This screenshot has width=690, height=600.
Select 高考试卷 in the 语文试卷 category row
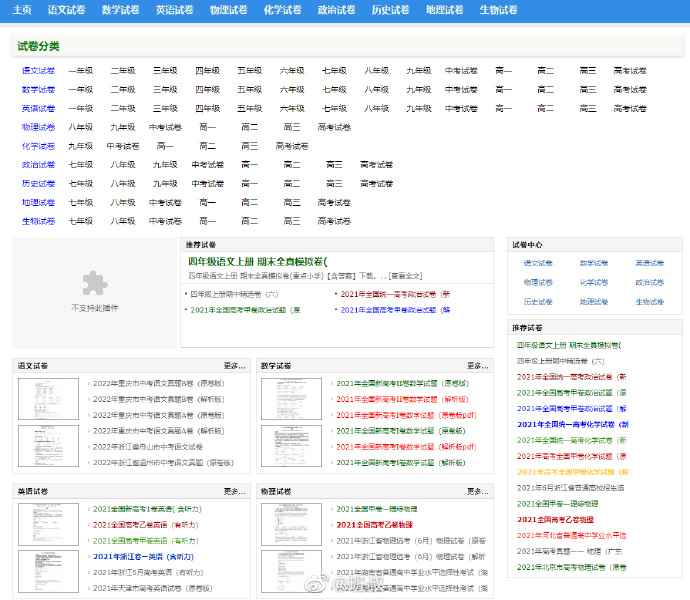click(x=629, y=71)
